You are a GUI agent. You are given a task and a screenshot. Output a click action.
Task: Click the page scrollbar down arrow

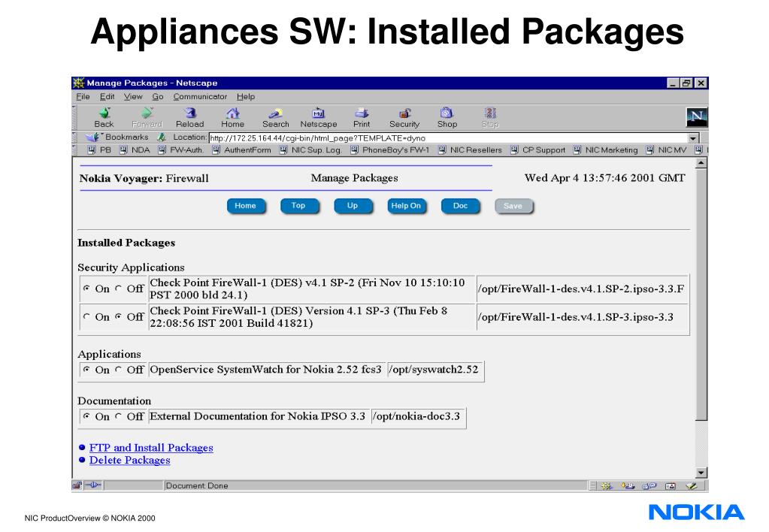click(701, 473)
